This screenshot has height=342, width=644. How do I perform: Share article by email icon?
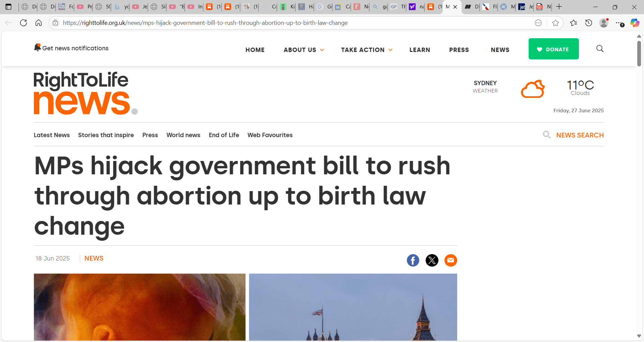click(451, 260)
